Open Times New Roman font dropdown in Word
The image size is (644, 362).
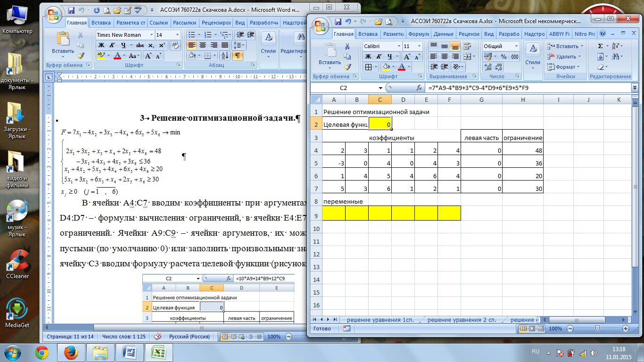151,35
